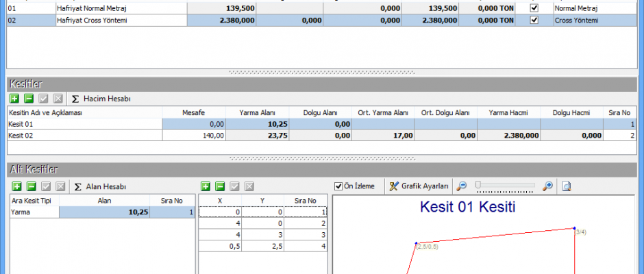Zoom in the section graph preview
The height and width of the screenshot is (274, 644).
coord(547,186)
